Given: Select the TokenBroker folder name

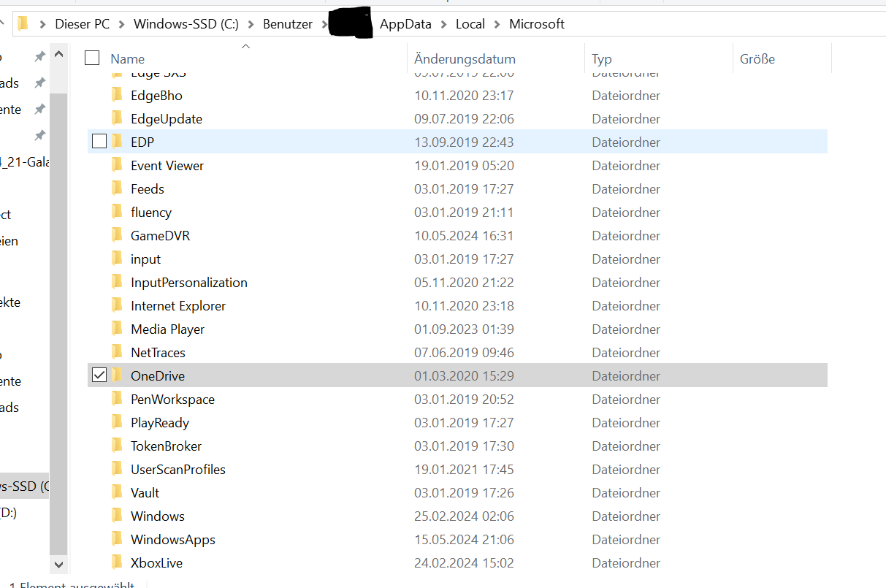Looking at the screenshot, I should [x=166, y=446].
